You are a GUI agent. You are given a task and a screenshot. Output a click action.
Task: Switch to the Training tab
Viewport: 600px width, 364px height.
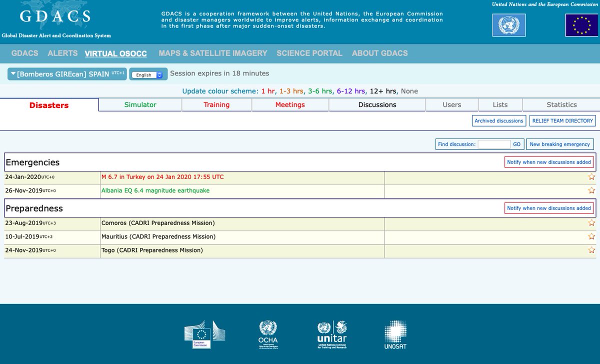pyautogui.click(x=216, y=104)
